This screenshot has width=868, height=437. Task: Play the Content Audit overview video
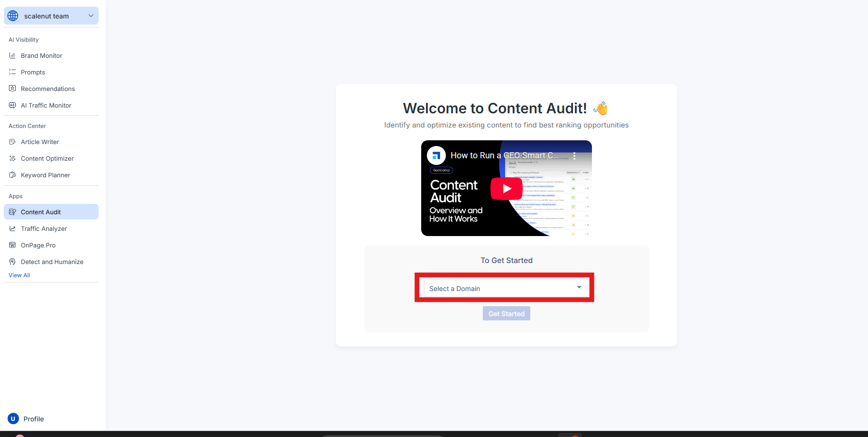click(506, 189)
